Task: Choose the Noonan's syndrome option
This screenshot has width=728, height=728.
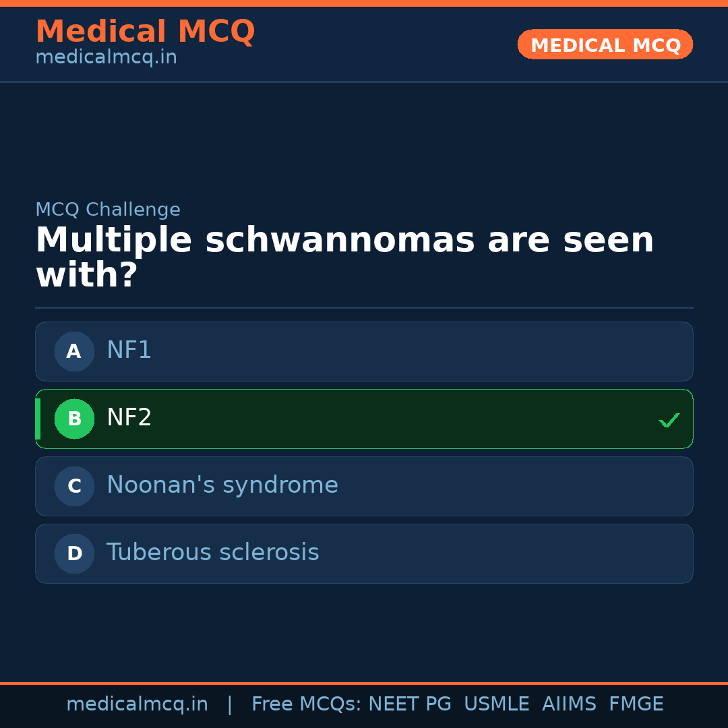Action: click(364, 486)
